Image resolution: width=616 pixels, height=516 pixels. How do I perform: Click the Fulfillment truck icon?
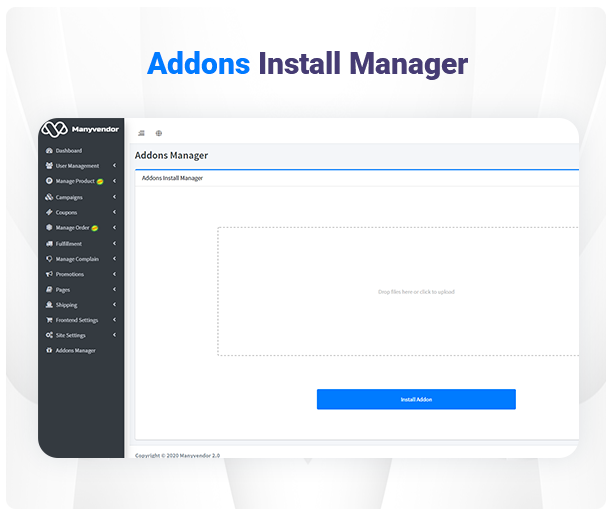coord(49,244)
